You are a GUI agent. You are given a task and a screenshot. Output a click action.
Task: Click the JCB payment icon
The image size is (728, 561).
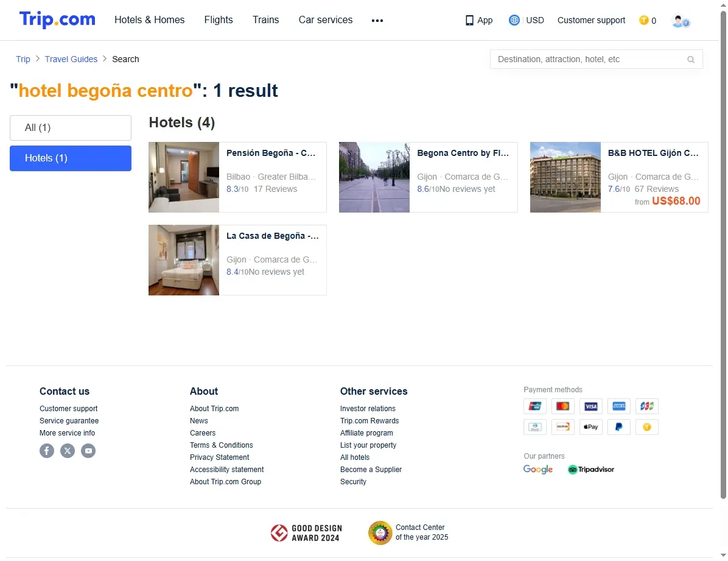(647, 406)
